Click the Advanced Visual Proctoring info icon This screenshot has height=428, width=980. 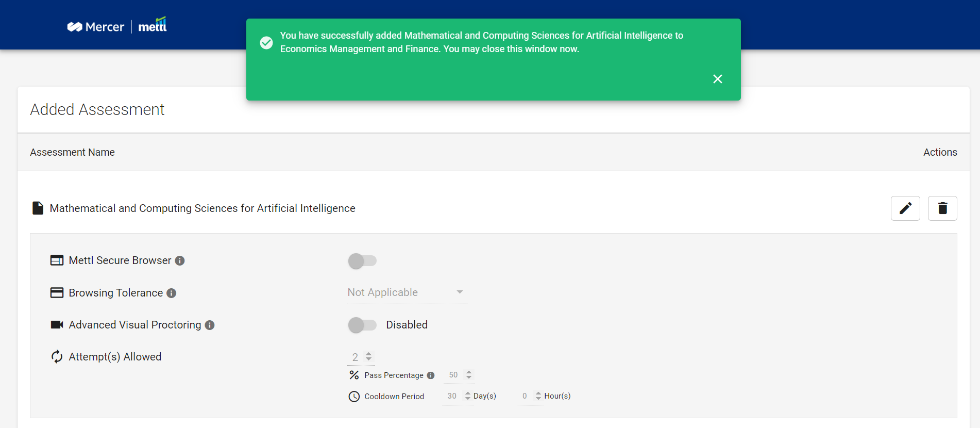(x=210, y=325)
